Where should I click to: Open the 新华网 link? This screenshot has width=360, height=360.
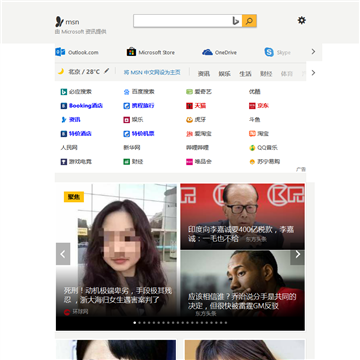coord(132,148)
